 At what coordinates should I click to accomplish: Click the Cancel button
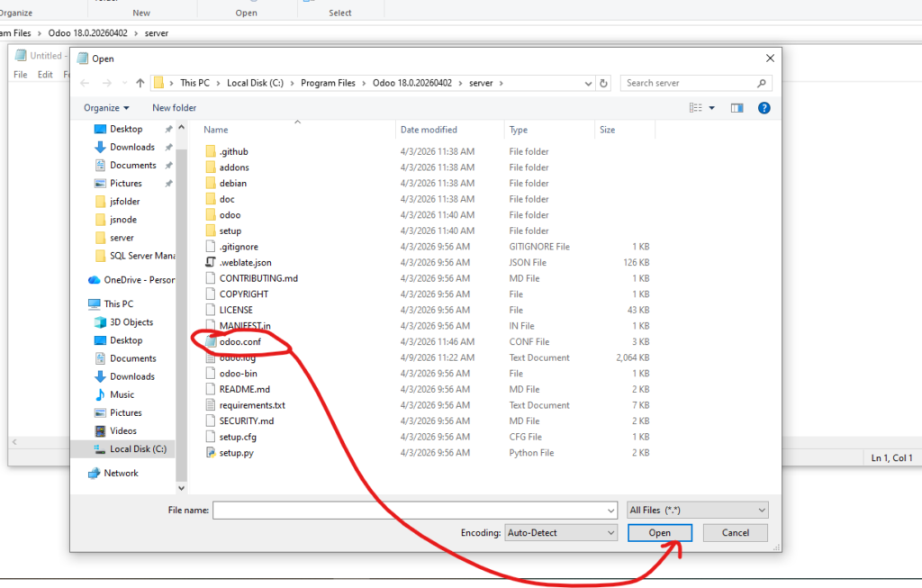coord(735,533)
